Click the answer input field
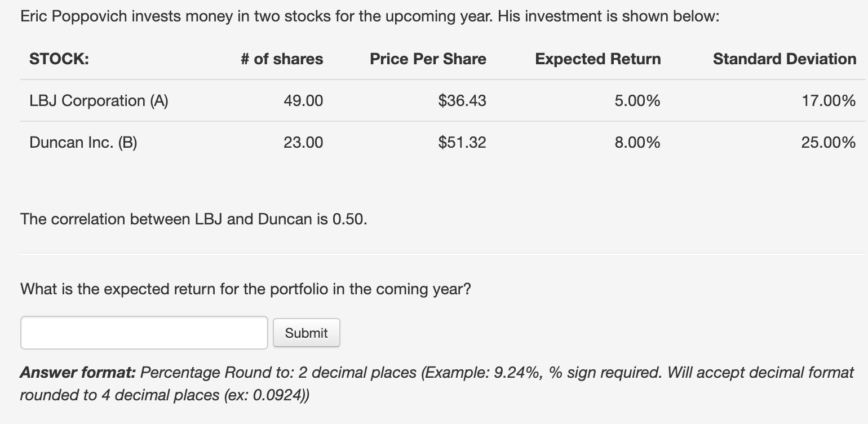The width and height of the screenshot is (868, 424). tap(144, 333)
